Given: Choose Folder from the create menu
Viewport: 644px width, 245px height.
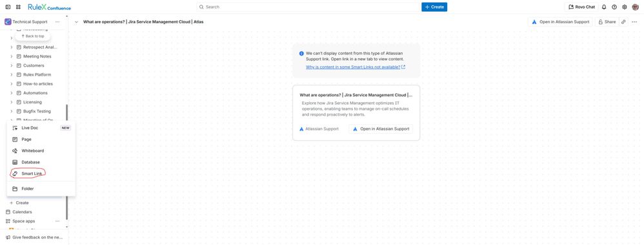Looking at the screenshot, I should pos(41,189).
